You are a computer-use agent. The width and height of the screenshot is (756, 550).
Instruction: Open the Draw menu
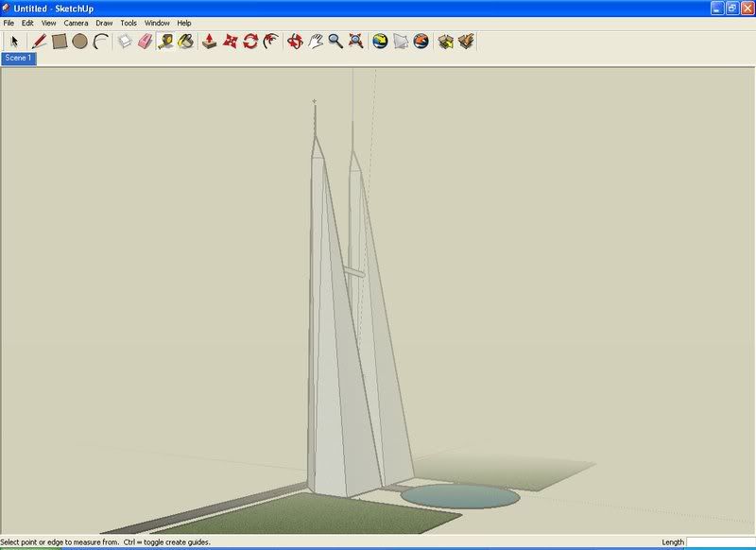(x=104, y=23)
